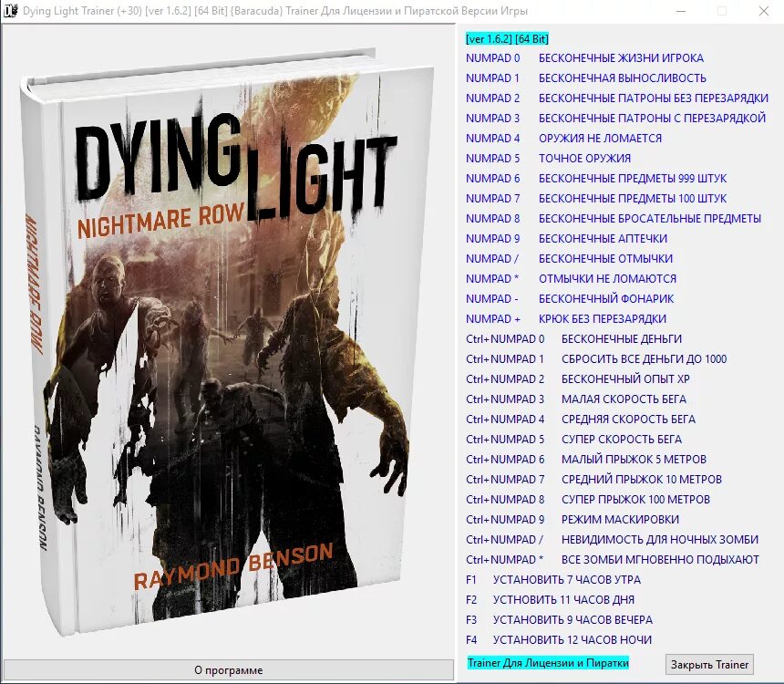Click the trainer icon in the title bar
Screen dimensions: 784x684
click(x=13, y=12)
